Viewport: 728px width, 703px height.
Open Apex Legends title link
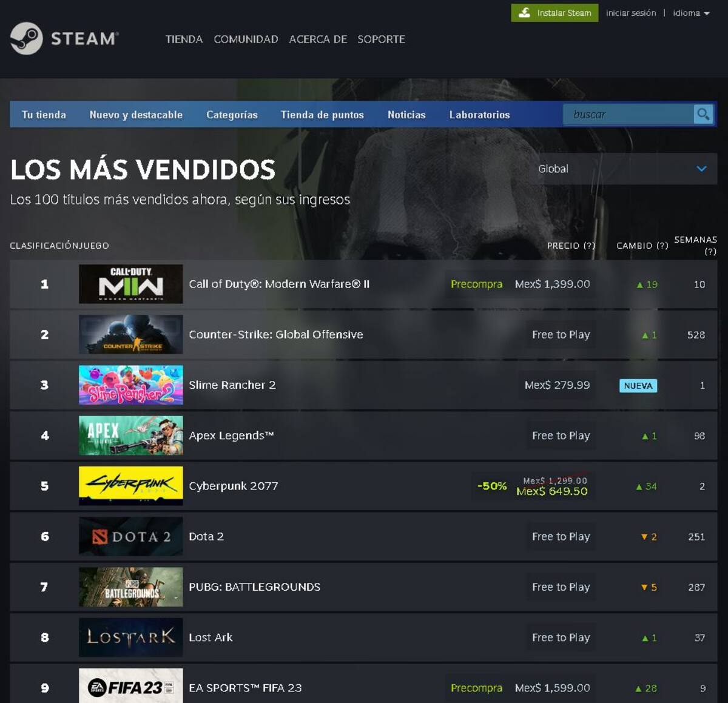pos(231,436)
